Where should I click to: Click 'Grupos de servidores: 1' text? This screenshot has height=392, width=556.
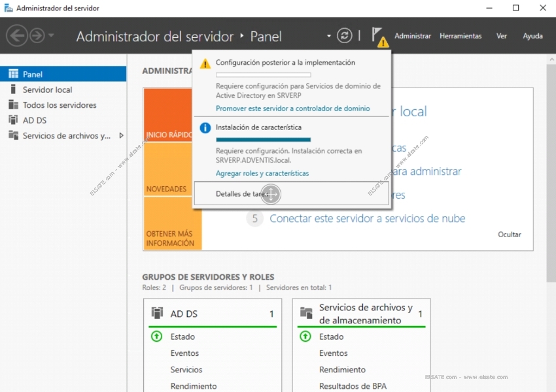pos(216,287)
